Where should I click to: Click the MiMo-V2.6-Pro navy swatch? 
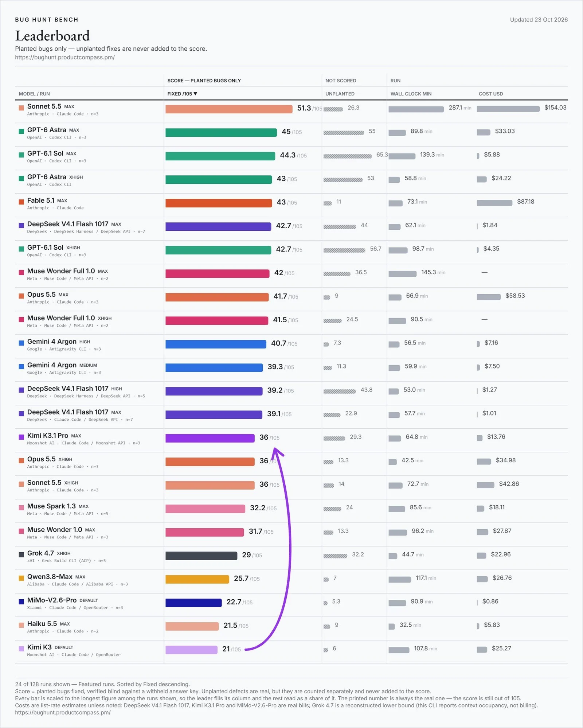click(x=21, y=602)
